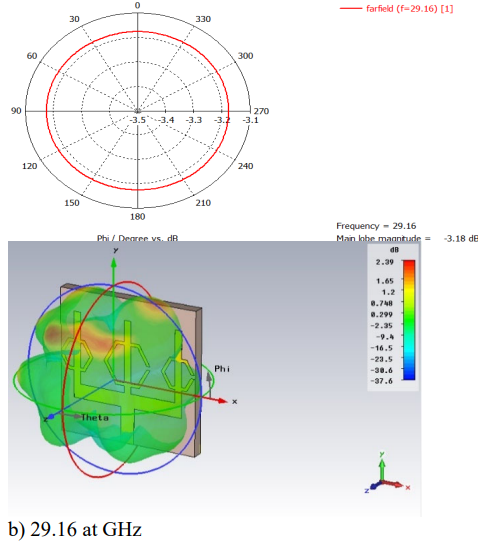Click the coordinate axes triad icon

[387, 473]
